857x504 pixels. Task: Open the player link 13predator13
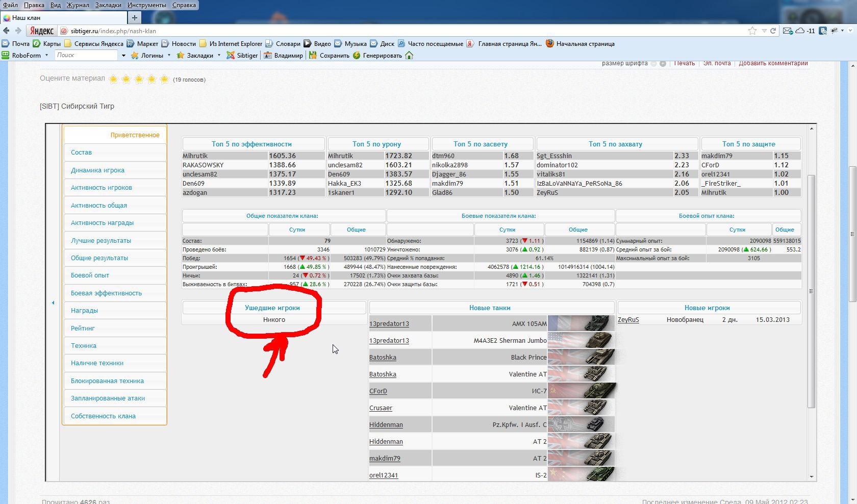(389, 324)
